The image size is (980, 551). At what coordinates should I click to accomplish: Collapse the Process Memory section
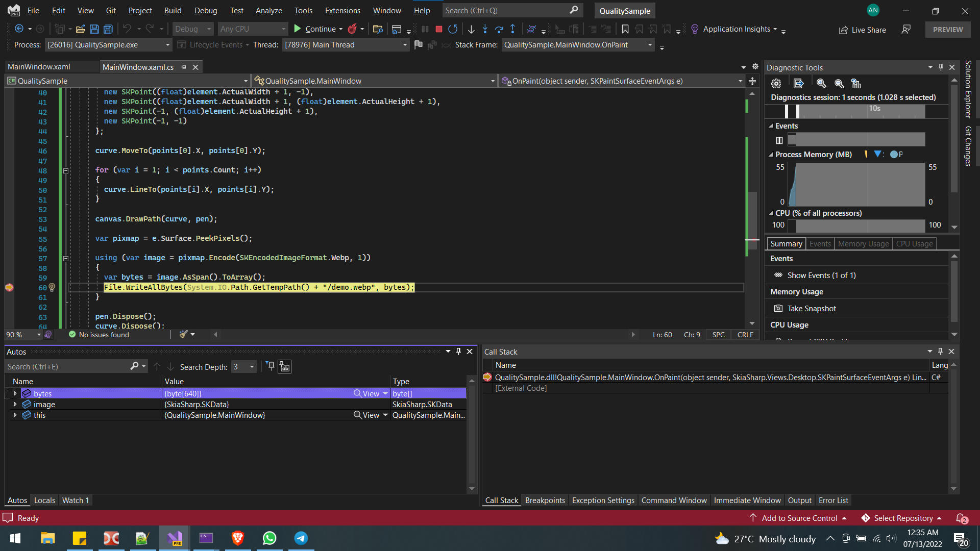[x=772, y=154]
